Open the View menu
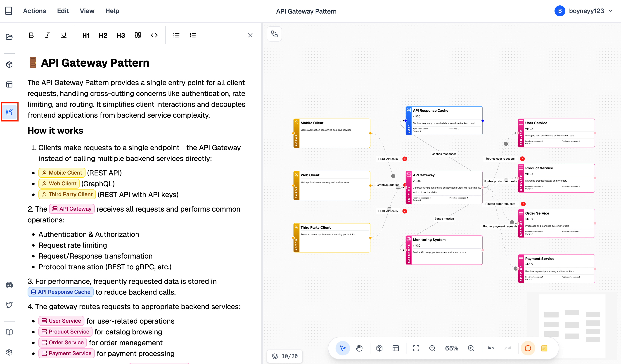Image resolution: width=621 pixels, height=364 pixels. (87, 11)
